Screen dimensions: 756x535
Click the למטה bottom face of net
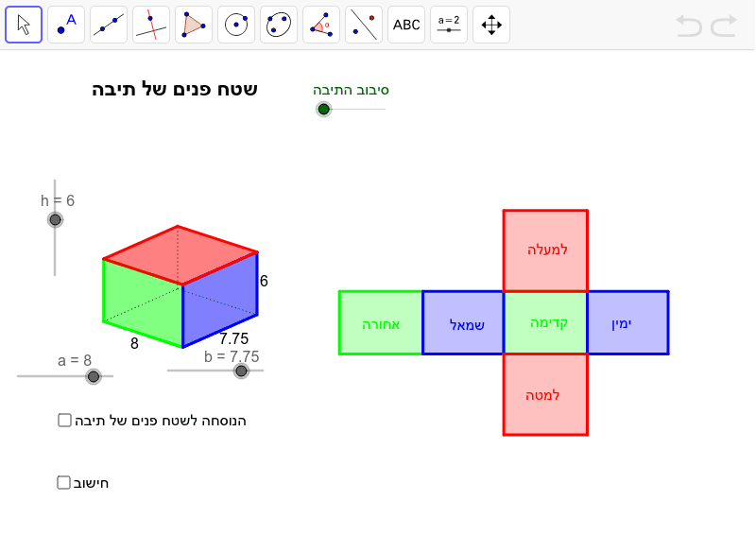[545, 394]
